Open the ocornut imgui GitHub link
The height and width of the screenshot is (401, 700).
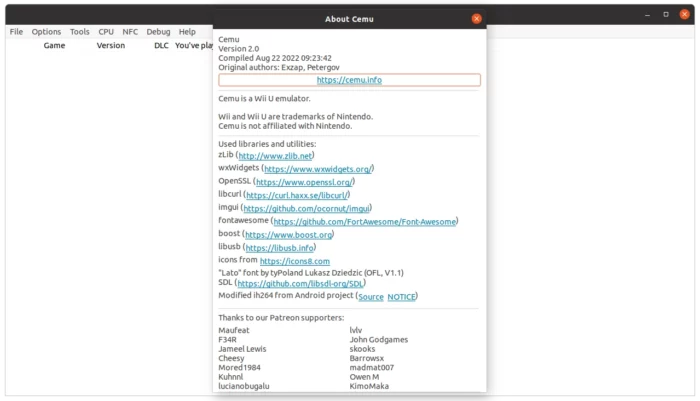pos(306,208)
